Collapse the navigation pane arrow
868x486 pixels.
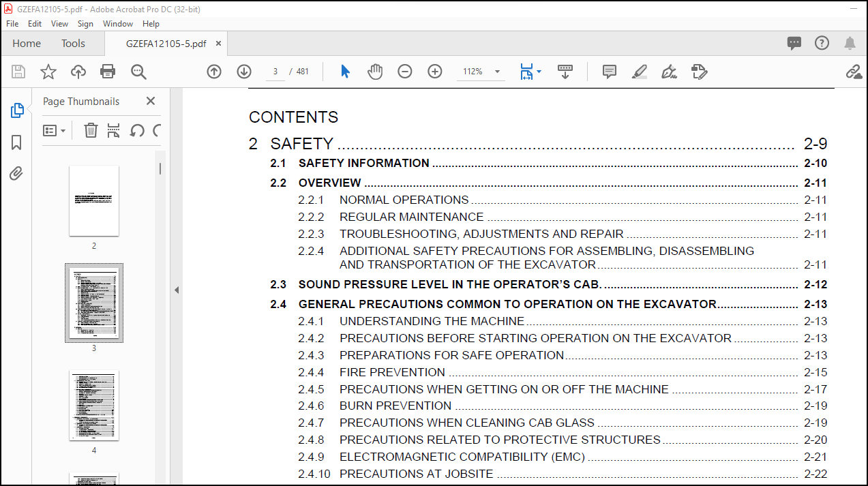click(x=177, y=290)
